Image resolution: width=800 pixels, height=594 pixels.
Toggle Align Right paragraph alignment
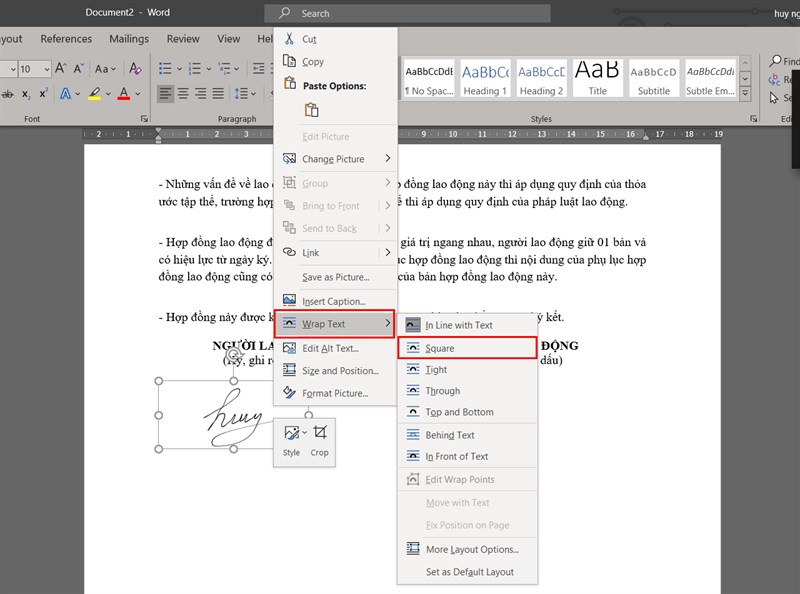(201, 94)
